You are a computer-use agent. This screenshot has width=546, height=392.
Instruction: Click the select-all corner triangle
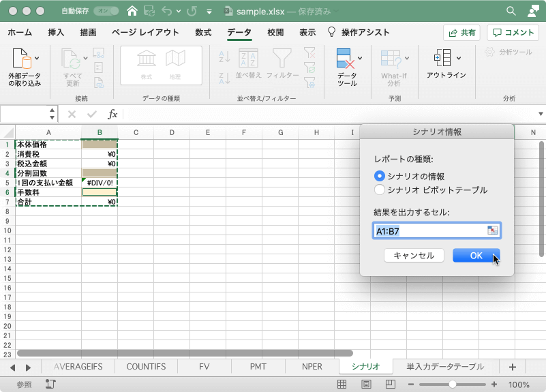[8, 133]
